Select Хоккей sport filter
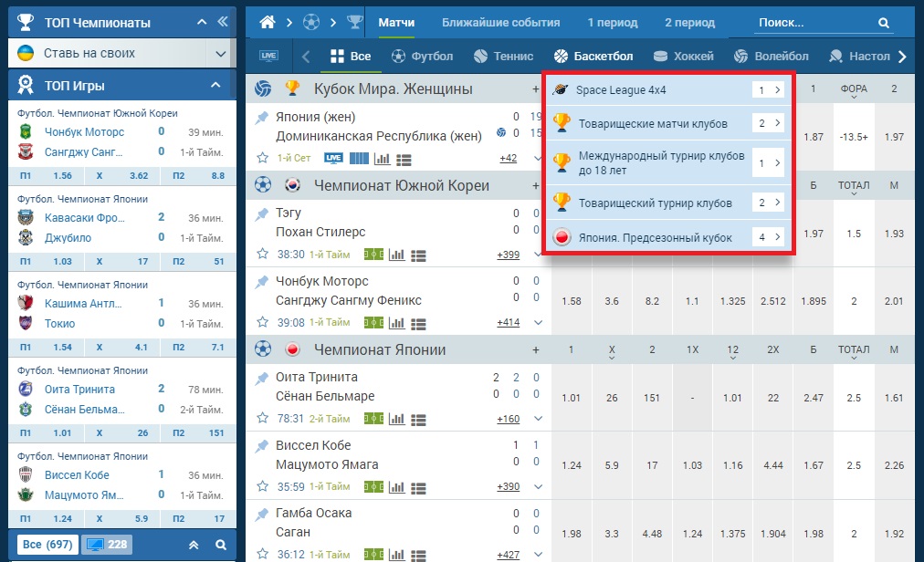This screenshot has height=562, width=924. tap(684, 56)
